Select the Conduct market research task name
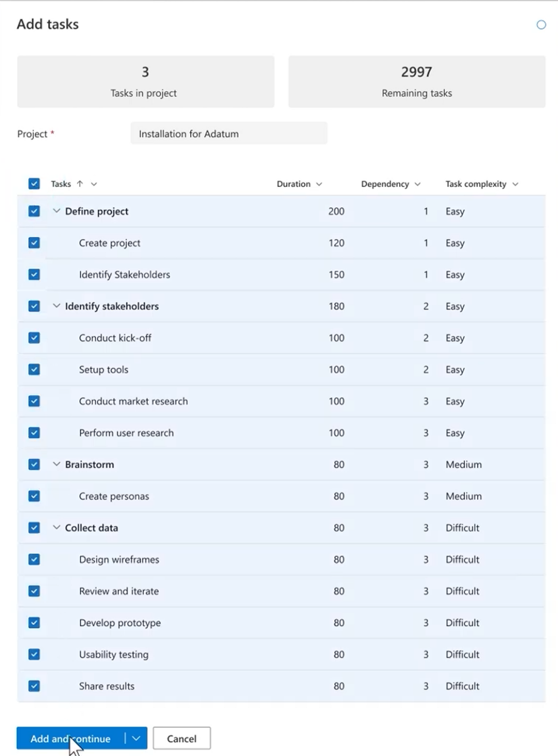558x756 pixels. click(x=133, y=401)
